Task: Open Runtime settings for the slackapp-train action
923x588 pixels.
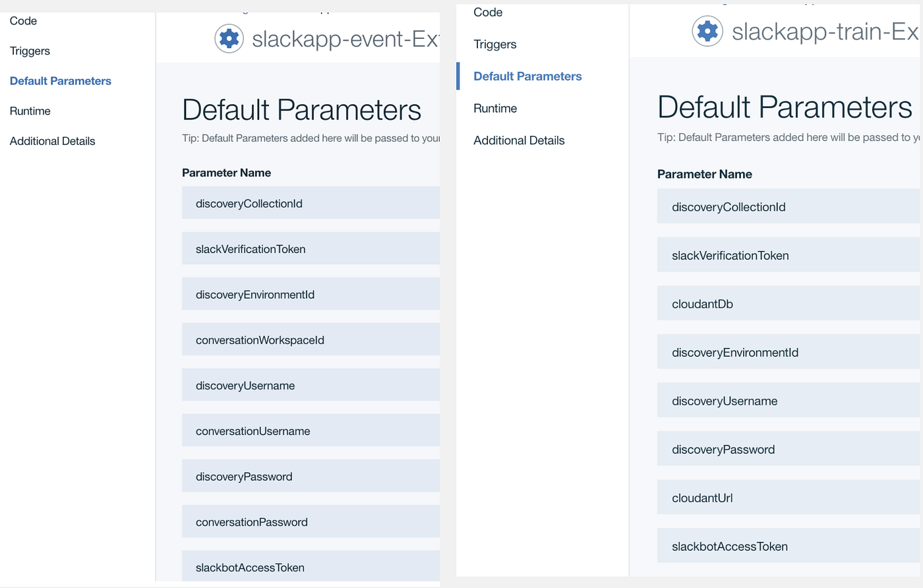Action: (495, 108)
